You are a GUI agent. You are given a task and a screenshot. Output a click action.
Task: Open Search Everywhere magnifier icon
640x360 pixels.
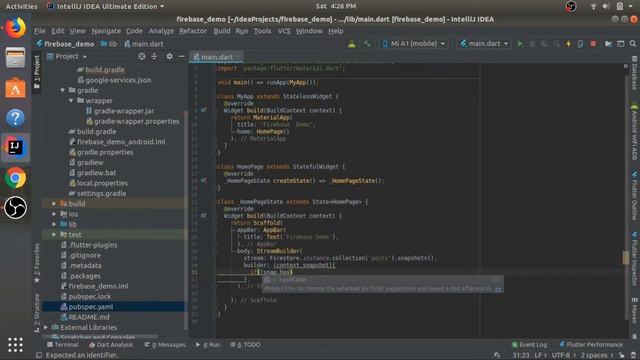click(x=633, y=44)
